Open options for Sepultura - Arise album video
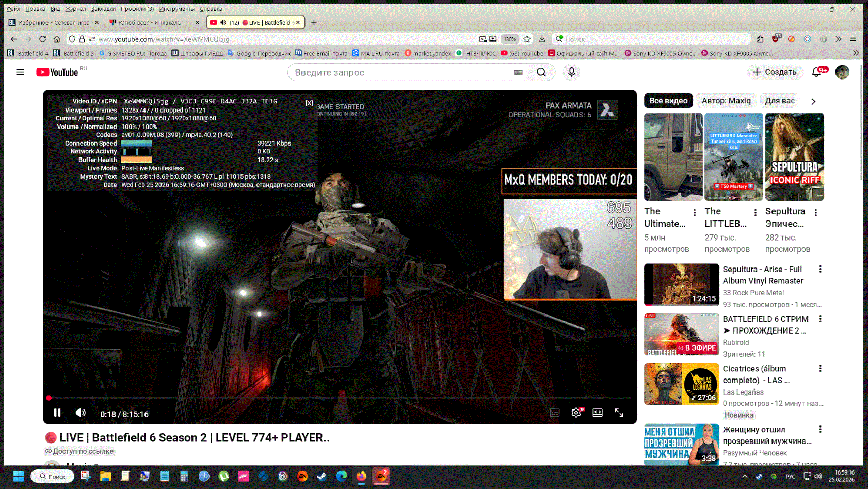 pos(820,269)
